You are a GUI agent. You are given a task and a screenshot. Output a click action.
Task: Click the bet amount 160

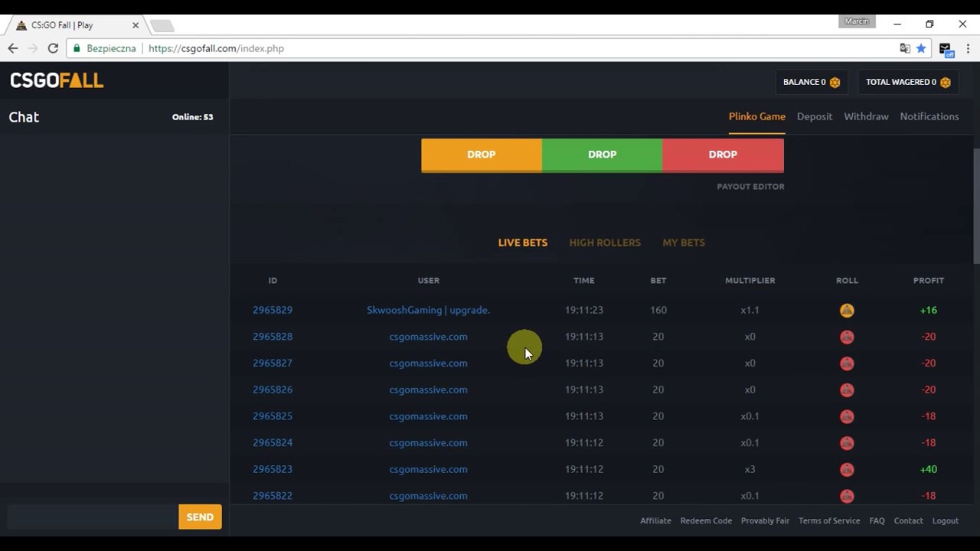coord(658,310)
